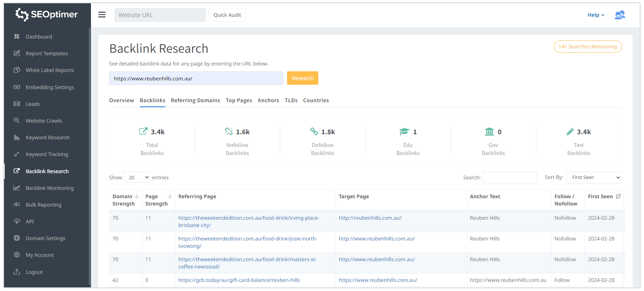Click the Logout icon in sidebar
The width and height of the screenshot is (644, 291).
click(x=17, y=272)
